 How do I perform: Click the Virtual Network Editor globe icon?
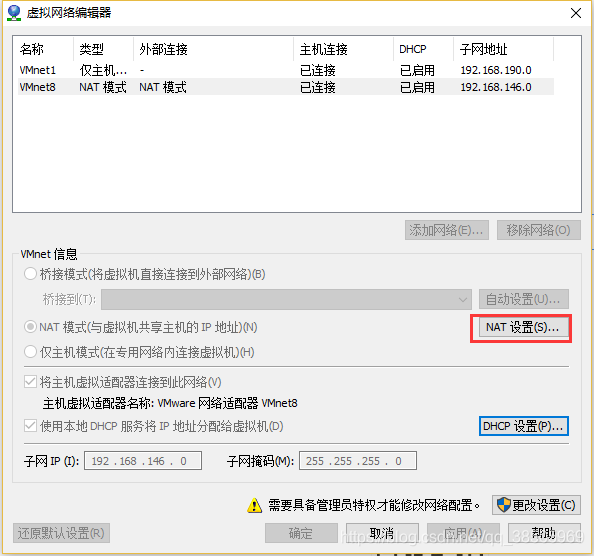tap(14, 13)
